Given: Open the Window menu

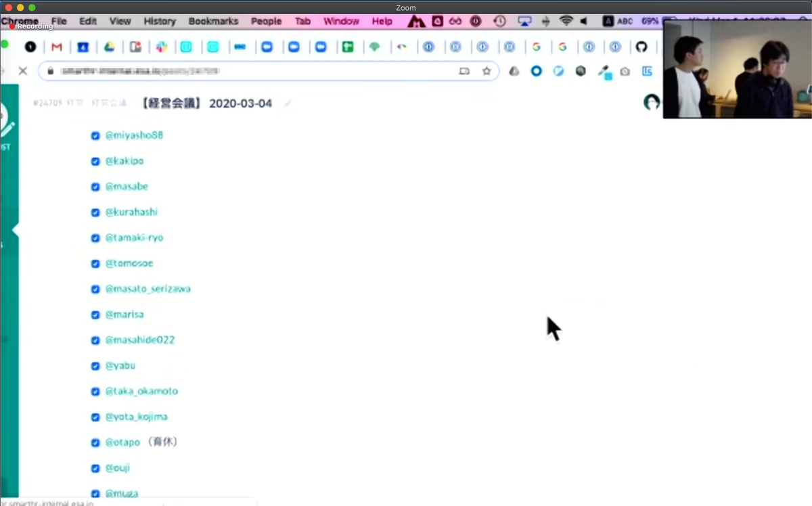Looking at the screenshot, I should click(x=341, y=22).
